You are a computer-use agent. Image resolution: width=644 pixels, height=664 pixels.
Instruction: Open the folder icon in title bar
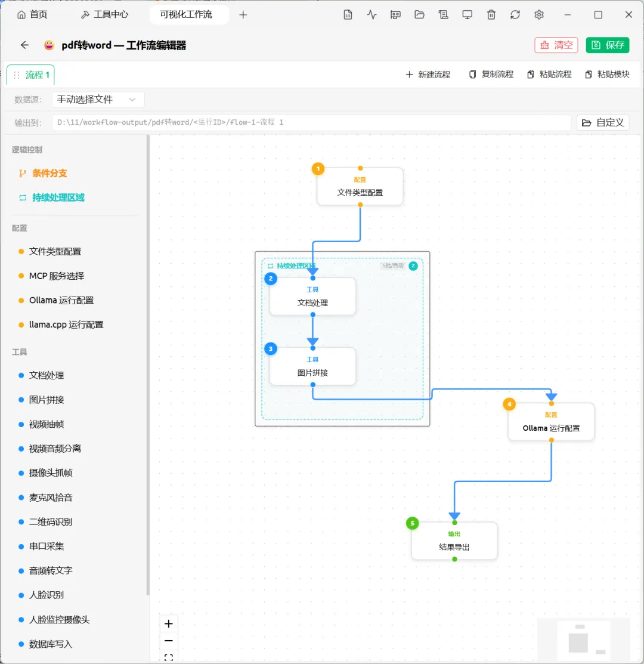pos(419,15)
